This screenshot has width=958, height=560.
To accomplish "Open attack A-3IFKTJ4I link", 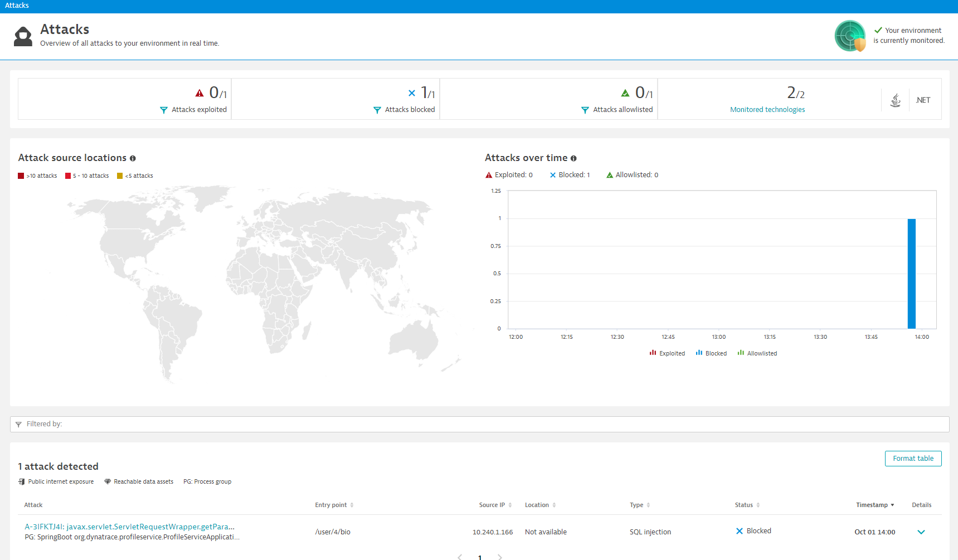I will (x=129, y=527).
